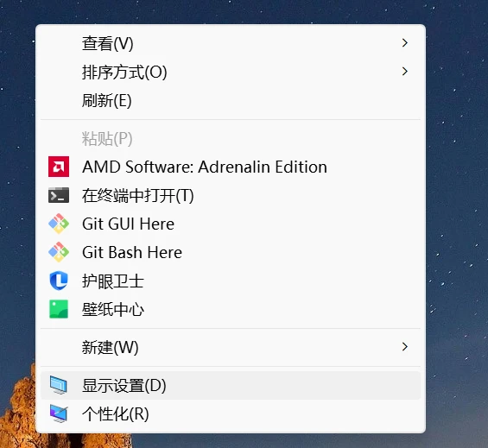
Task: Click the monitor icon for 显示设置
Action: click(x=59, y=385)
